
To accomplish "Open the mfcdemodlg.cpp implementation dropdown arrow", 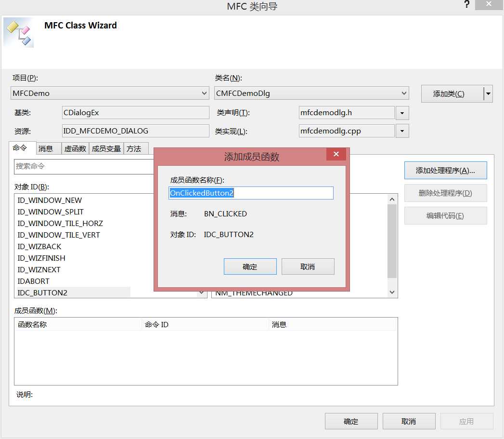I will 402,131.
